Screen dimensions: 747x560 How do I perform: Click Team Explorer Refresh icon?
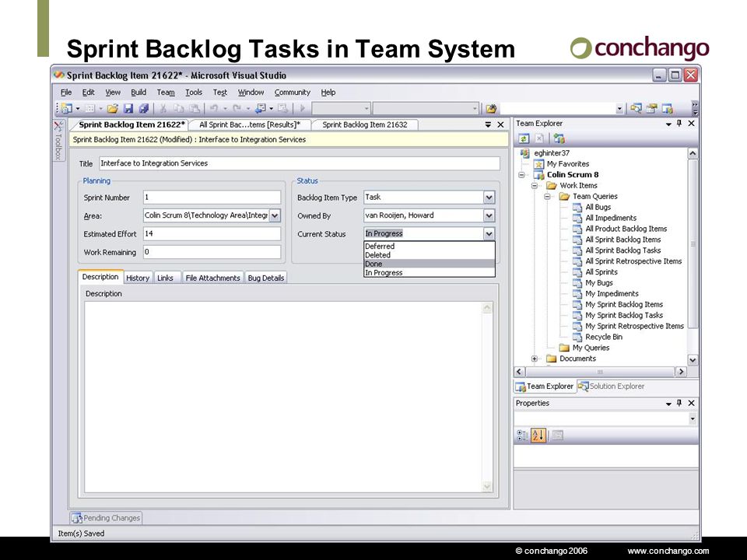(x=524, y=138)
